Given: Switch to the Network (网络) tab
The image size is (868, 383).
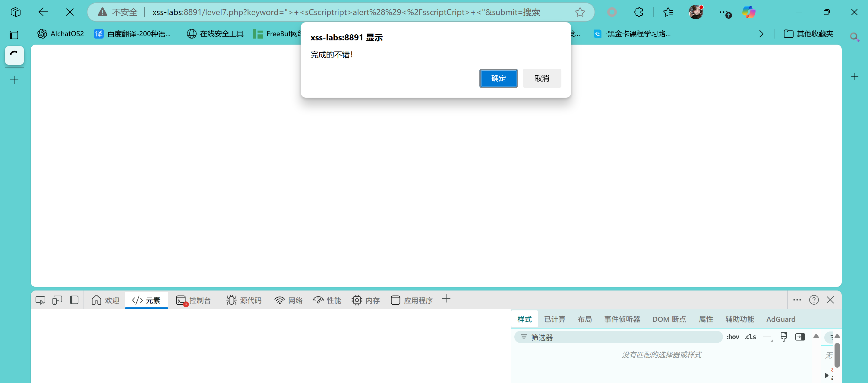Looking at the screenshot, I should [x=289, y=300].
